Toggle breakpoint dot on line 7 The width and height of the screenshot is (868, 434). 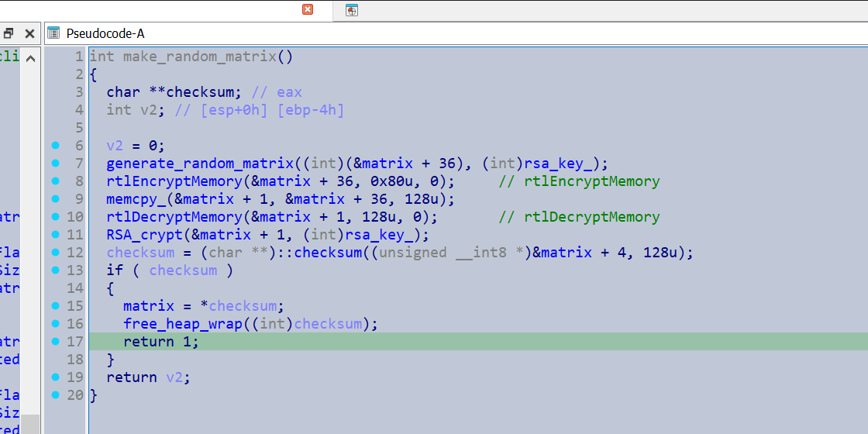[55, 164]
